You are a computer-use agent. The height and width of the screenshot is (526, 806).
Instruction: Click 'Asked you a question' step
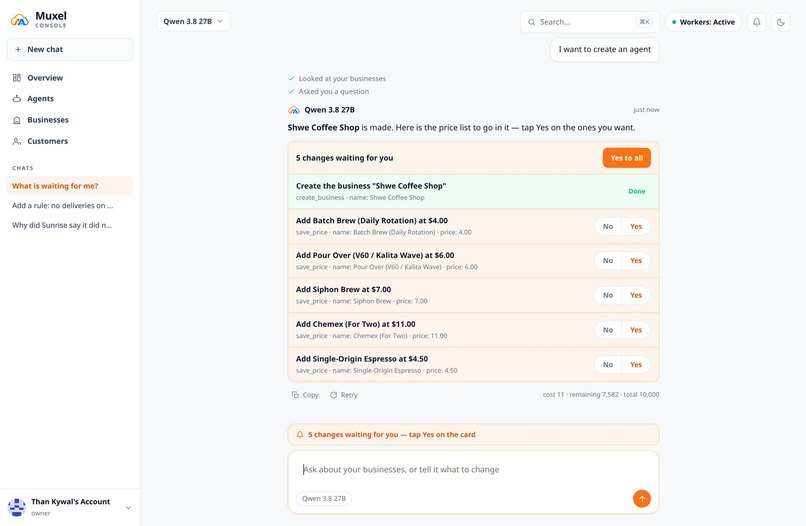334,92
